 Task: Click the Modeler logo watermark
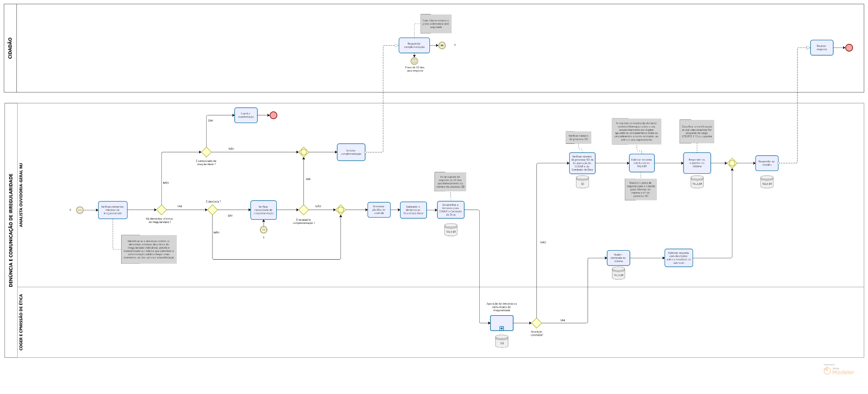(839, 370)
